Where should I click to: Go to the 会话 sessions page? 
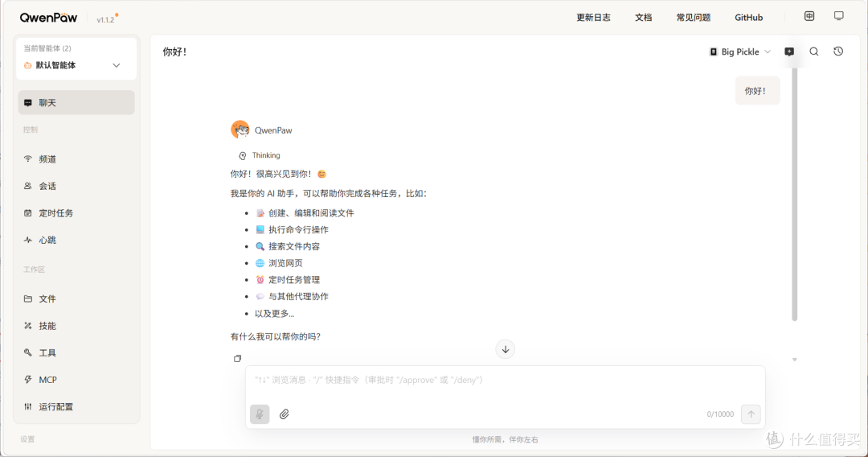coord(76,186)
